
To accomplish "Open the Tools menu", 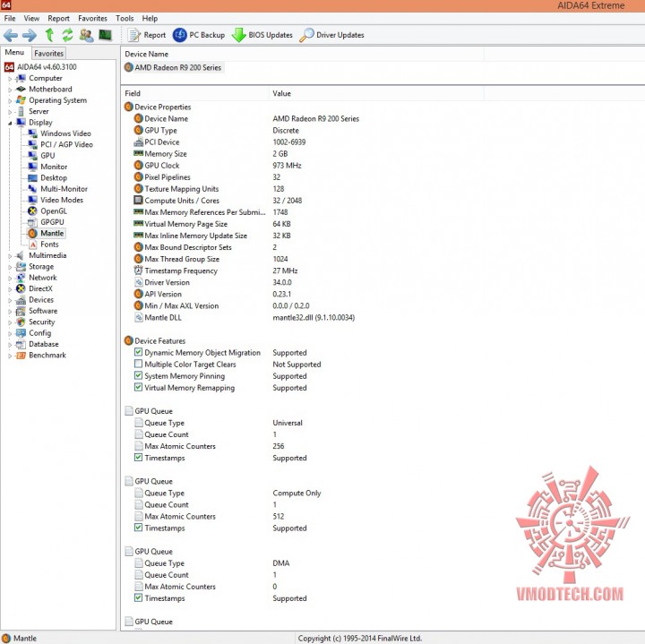I will pyautogui.click(x=125, y=18).
